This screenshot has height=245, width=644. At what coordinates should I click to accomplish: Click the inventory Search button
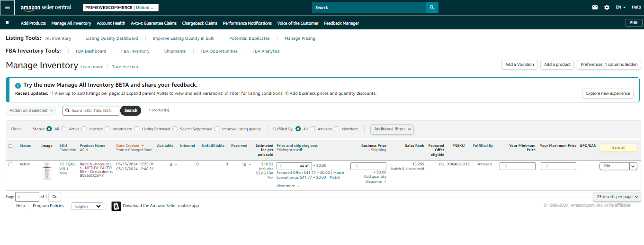tap(131, 110)
